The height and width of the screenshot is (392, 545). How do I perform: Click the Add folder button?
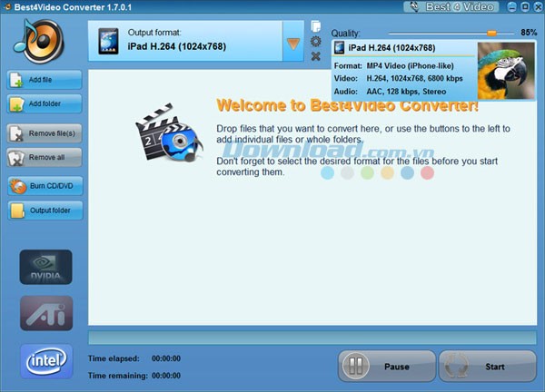[45, 103]
